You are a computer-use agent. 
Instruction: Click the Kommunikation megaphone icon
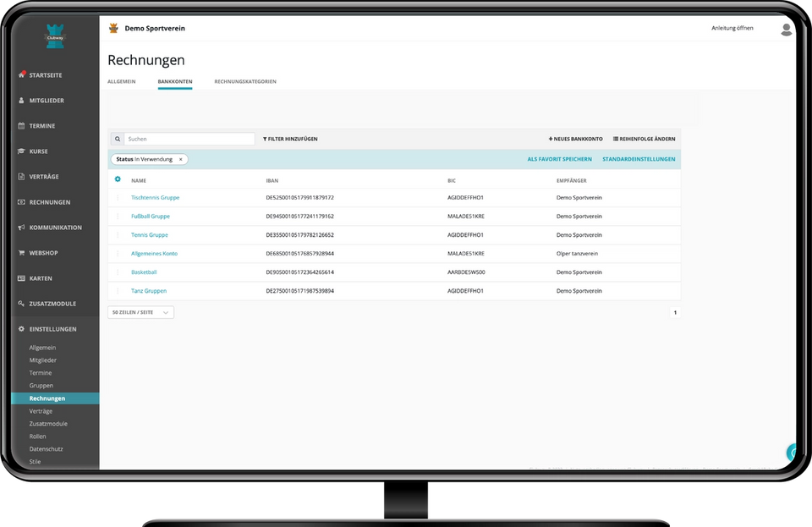[x=21, y=228]
